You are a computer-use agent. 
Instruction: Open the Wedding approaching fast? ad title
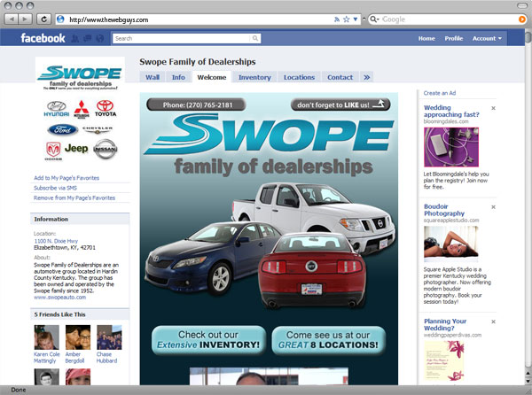[451, 111]
